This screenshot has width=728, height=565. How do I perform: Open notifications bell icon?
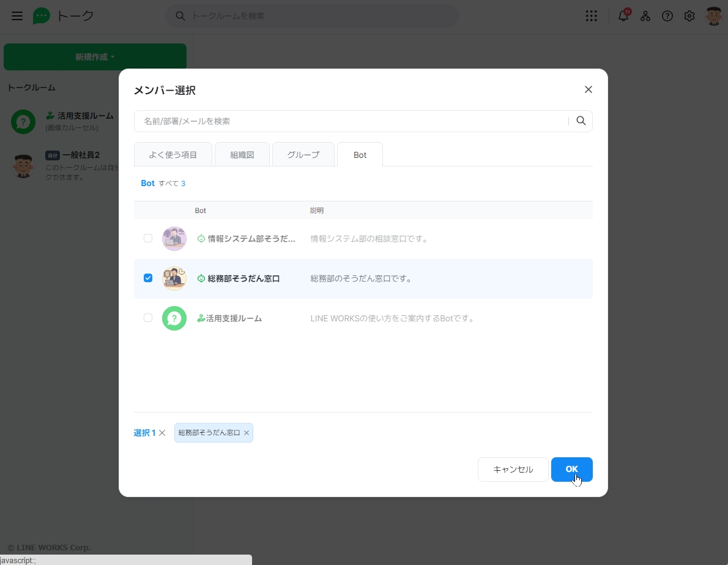click(623, 17)
